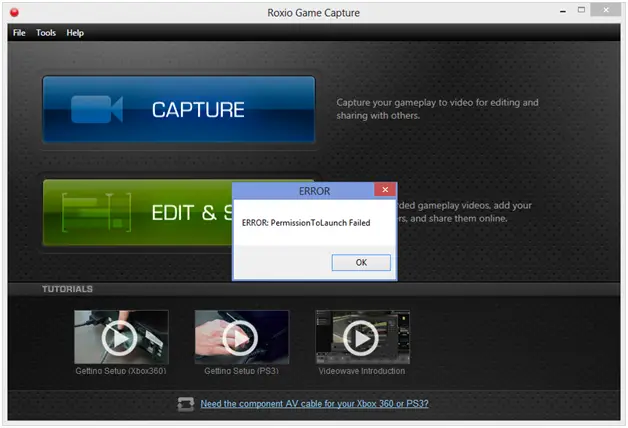628x428 pixels.
Task: Play the Getting Setup (PS3) tutorial video
Action: [x=240, y=338]
